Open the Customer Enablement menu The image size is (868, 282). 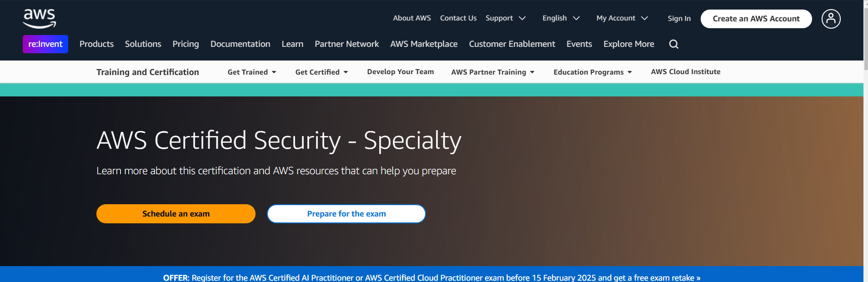click(x=512, y=44)
